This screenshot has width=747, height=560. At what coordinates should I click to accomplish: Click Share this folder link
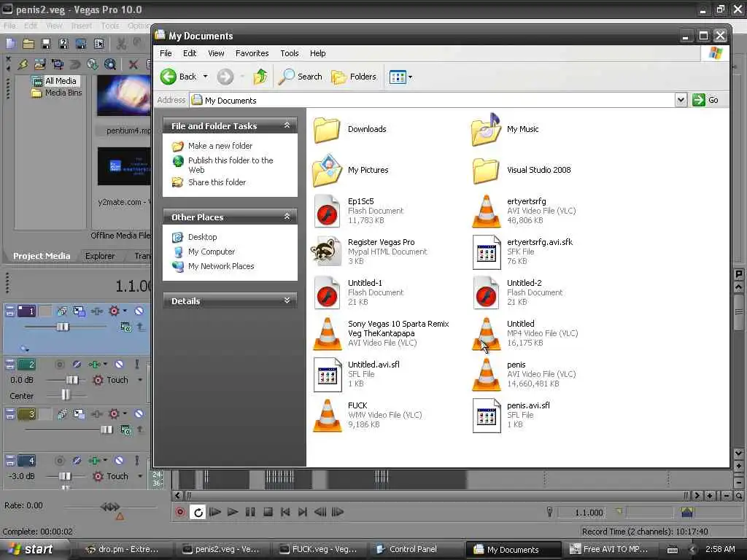[x=217, y=182]
